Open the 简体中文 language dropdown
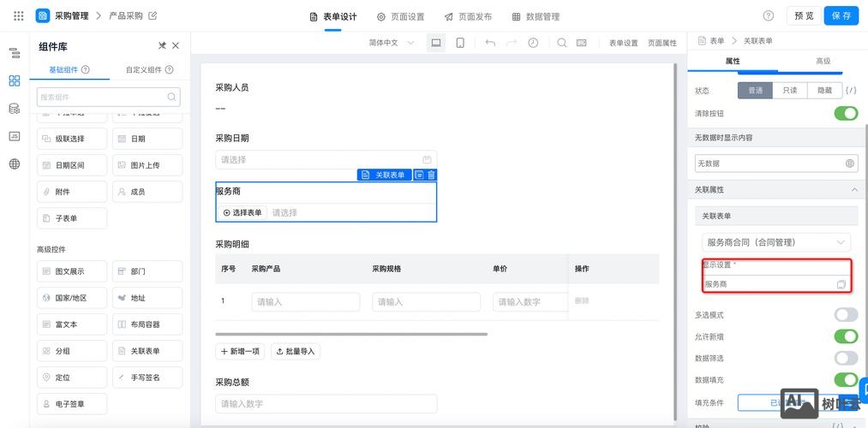The width and height of the screenshot is (868, 428). (392, 43)
